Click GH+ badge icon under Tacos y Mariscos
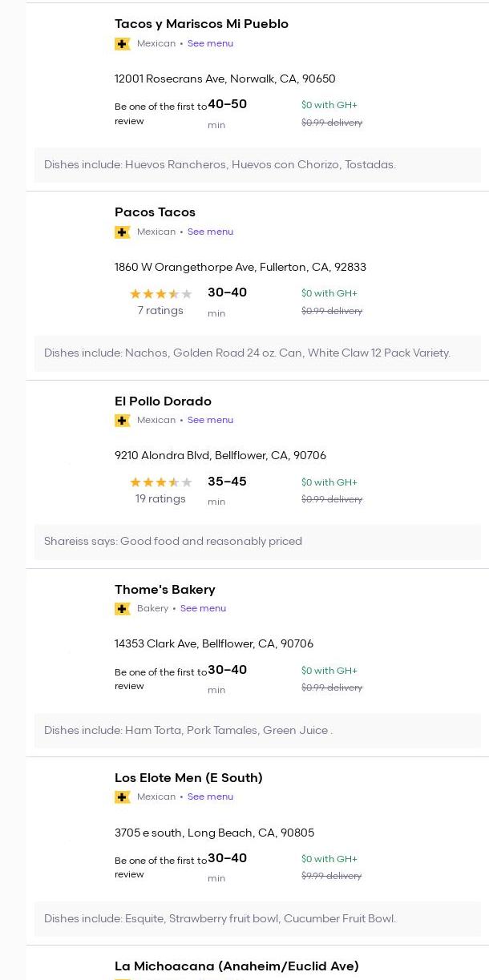The image size is (489, 980). point(123,44)
